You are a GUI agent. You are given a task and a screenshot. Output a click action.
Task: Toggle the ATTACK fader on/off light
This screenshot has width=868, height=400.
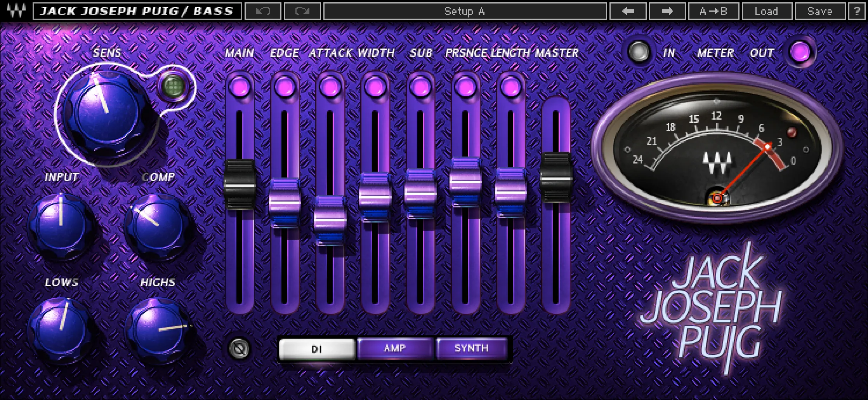point(330,86)
